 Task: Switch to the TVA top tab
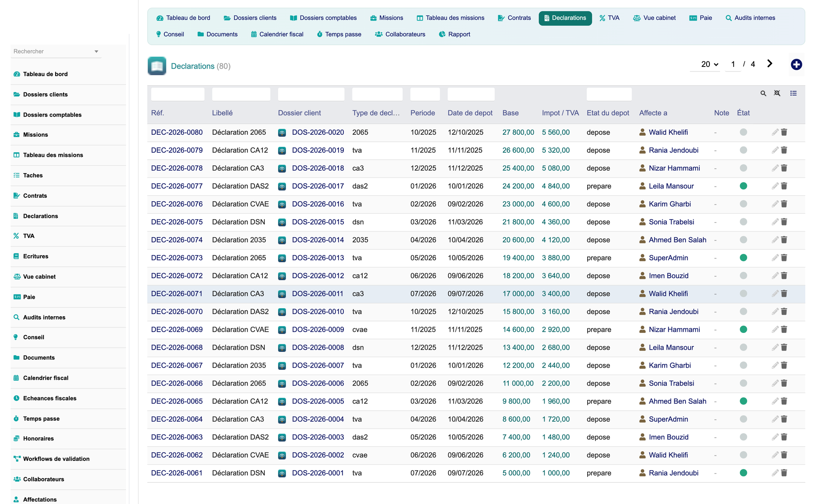[x=609, y=18]
